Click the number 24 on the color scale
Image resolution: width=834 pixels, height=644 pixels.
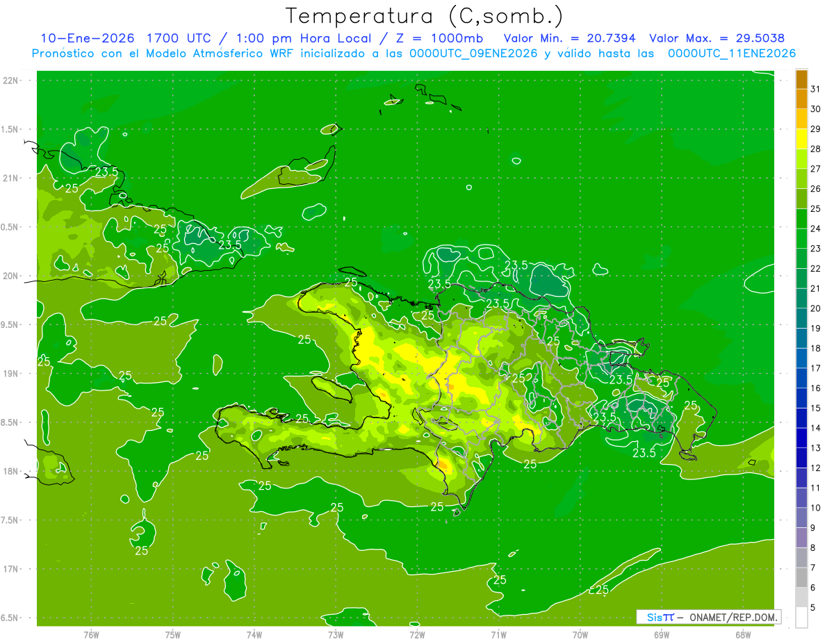pos(816,229)
